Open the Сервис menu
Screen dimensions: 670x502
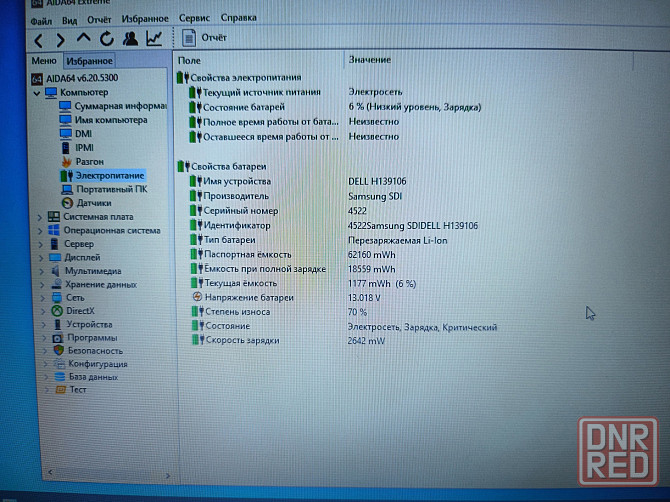(194, 18)
